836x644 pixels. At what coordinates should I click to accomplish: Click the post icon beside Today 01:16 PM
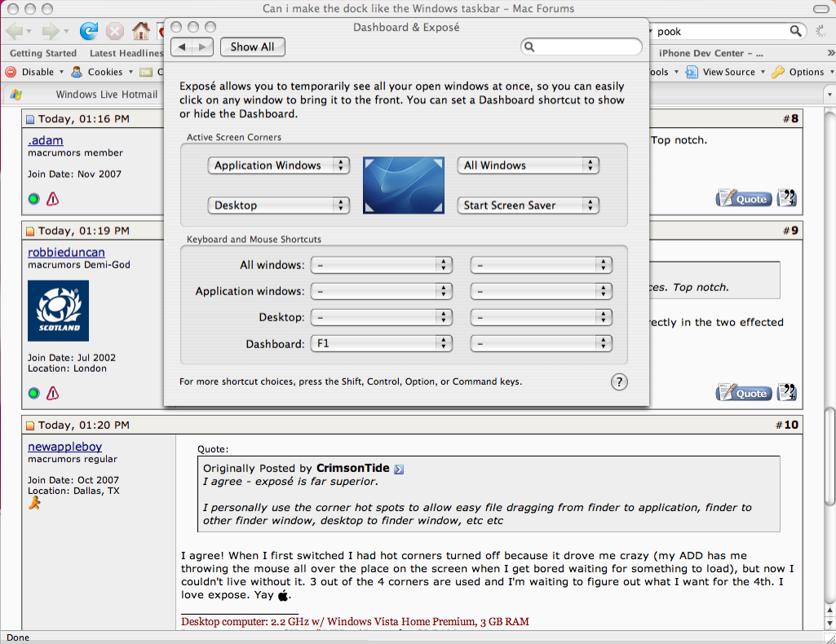pyautogui.click(x=30, y=119)
